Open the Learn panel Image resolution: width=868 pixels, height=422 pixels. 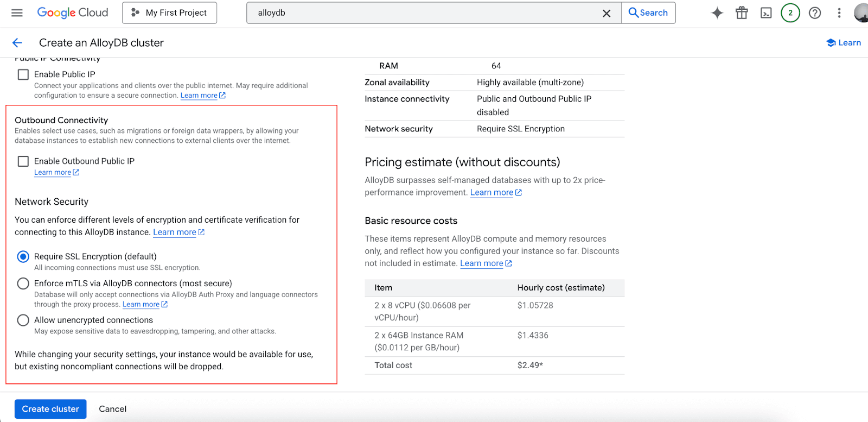coord(844,43)
